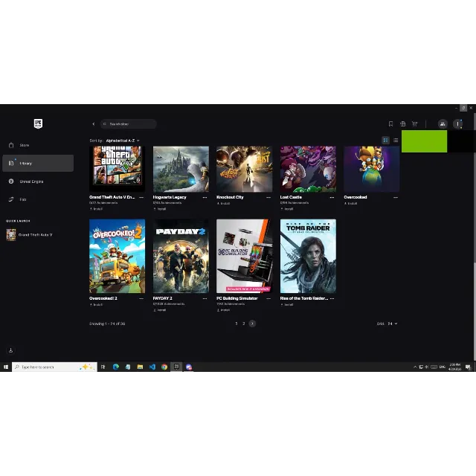476x476 pixels.
Task: Go to page 1 of library
Action: [237, 324]
